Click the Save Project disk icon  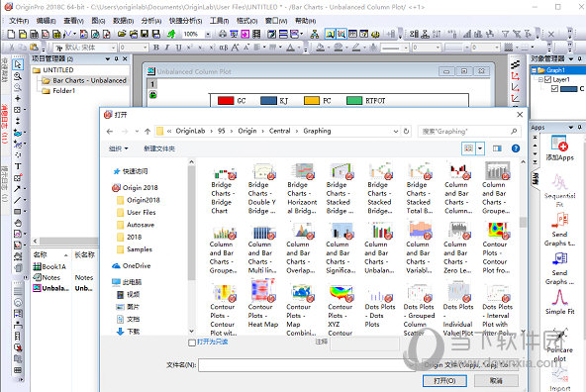tap(145, 35)
